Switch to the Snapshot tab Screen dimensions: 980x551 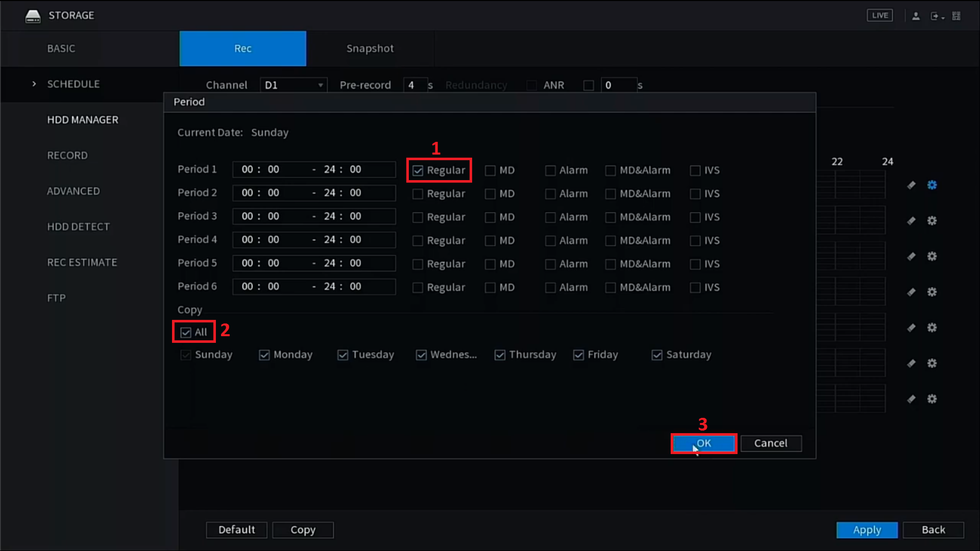coord(370,48)
